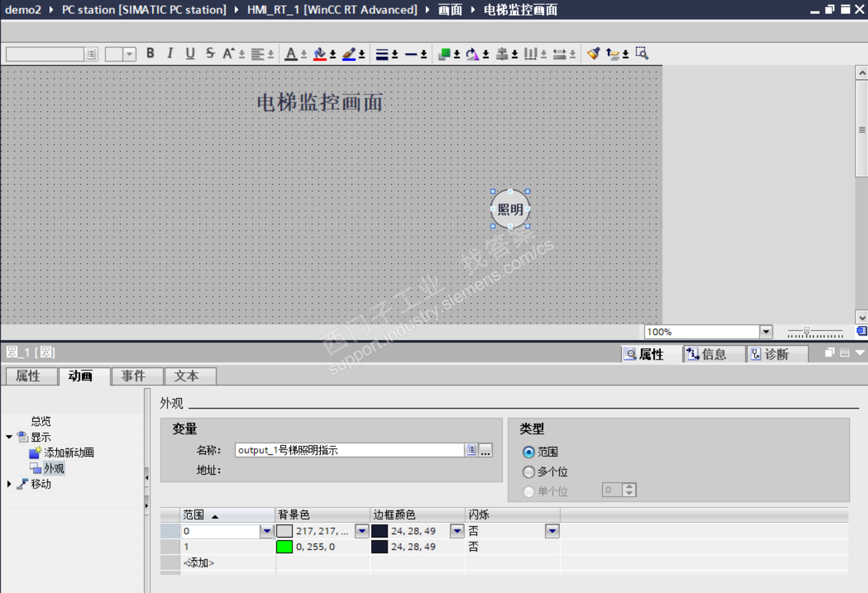
Task: Click the distribute objects evenly icon
Action: click(531, 54)
